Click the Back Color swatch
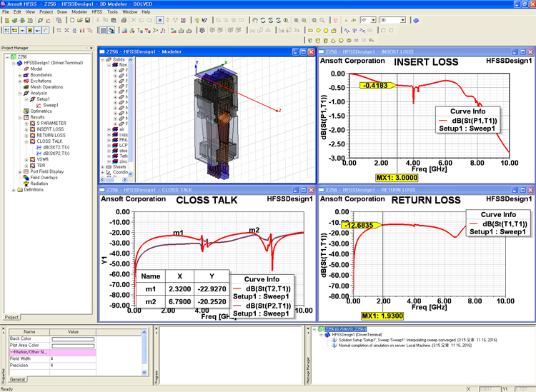The image size is (536, 392). pos(73,339)
